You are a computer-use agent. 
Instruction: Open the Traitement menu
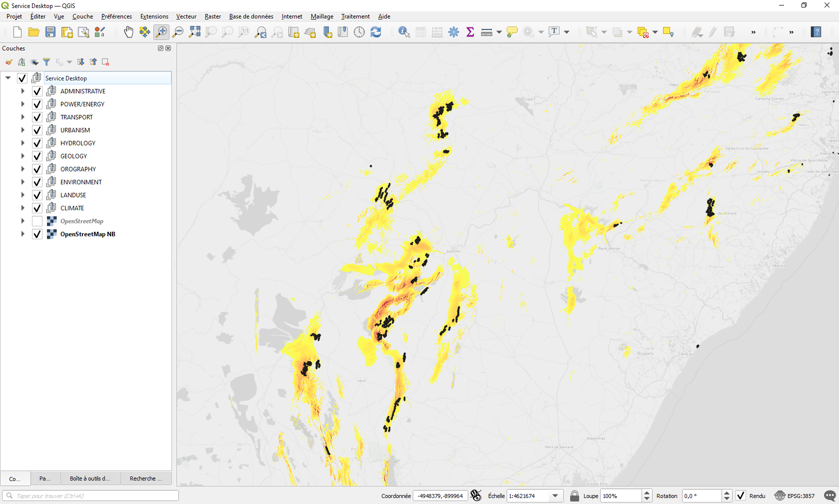click(355, 16)
